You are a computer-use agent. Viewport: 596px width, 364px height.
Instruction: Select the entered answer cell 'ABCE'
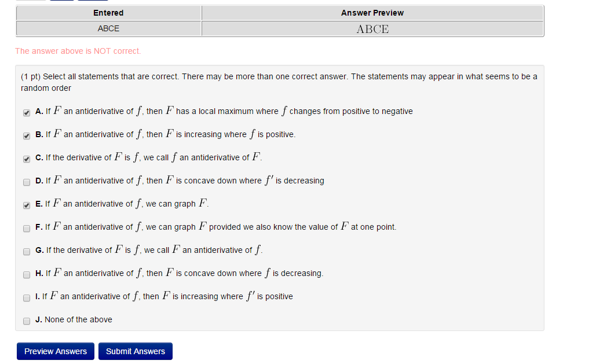[x=108, y=28]
